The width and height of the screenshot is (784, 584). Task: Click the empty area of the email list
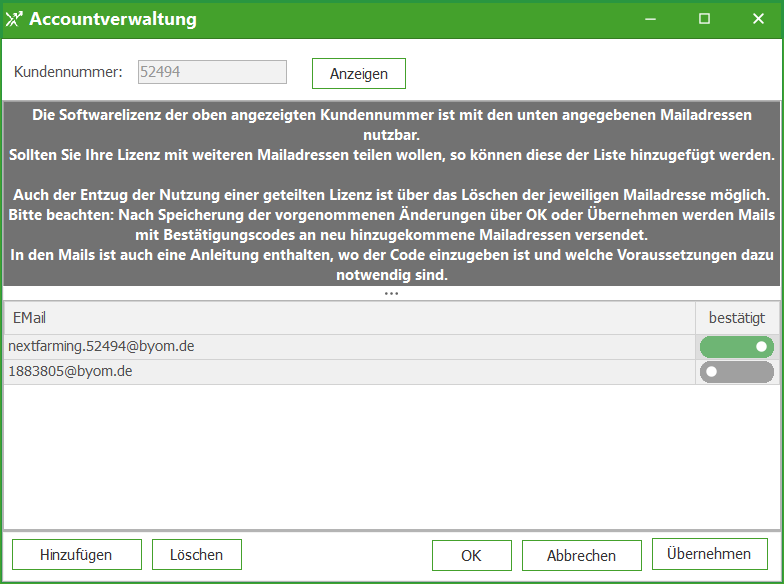(x=392, y=456)
